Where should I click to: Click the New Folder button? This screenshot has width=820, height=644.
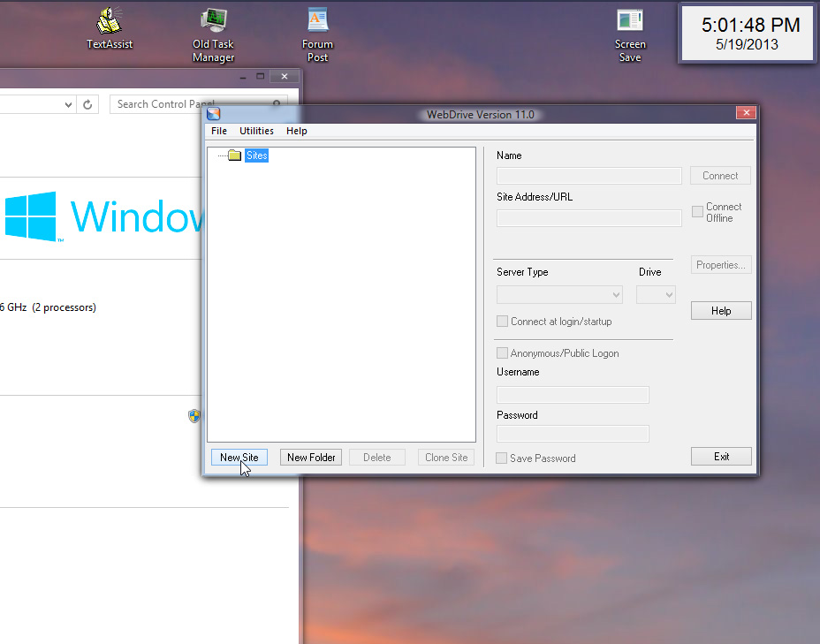point(311,458)
